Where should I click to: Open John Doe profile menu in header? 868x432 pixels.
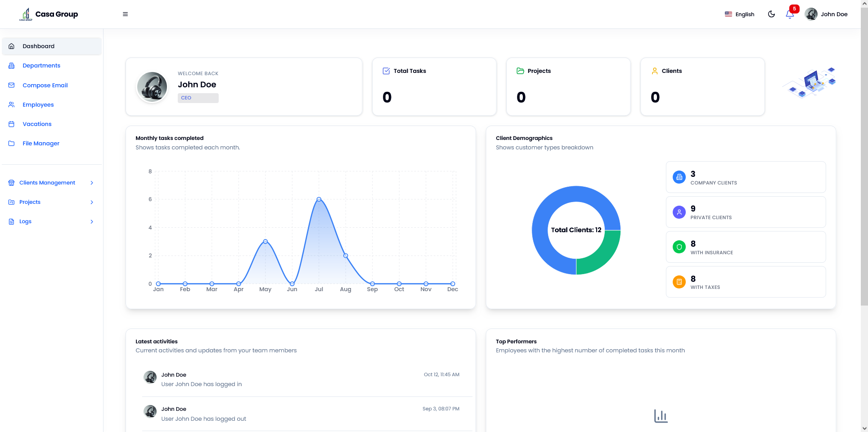click(826, 14)
